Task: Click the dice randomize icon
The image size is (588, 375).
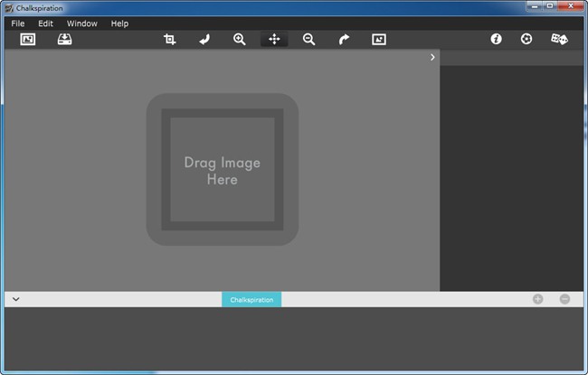Action: pyautogui.click(x=559, y=39)
